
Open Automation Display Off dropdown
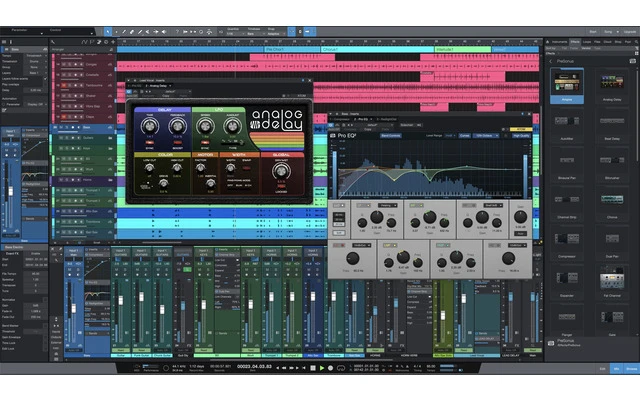[x=35, y=104]
